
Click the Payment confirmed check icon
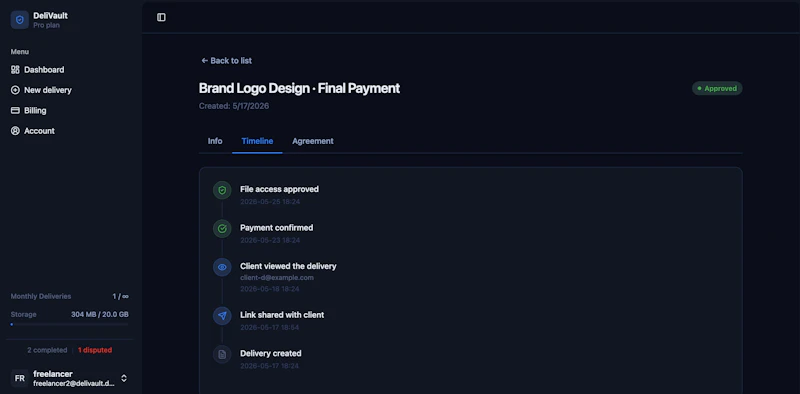[x=222, y=229]
